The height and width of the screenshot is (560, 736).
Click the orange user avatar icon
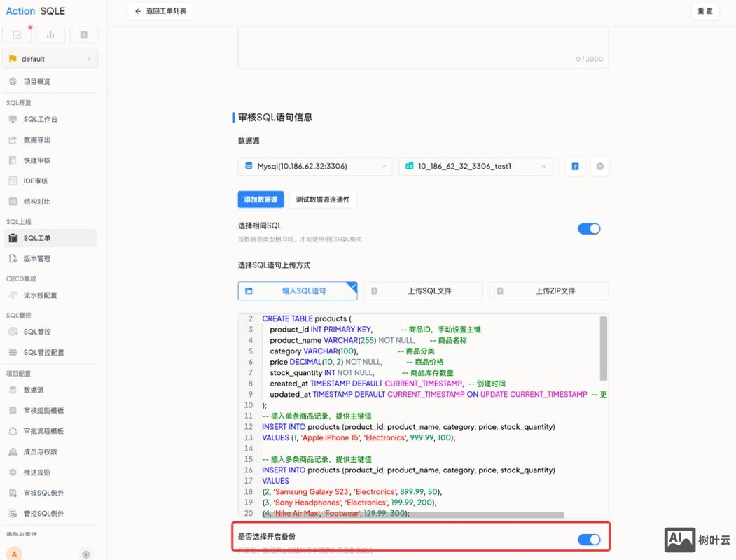click(15, 554)
